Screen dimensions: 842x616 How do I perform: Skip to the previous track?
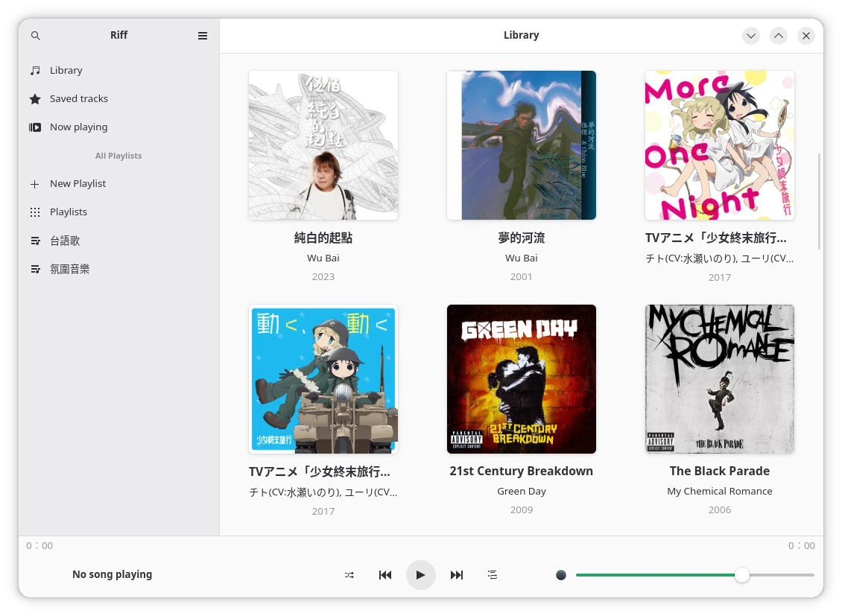tap(385, 575)
